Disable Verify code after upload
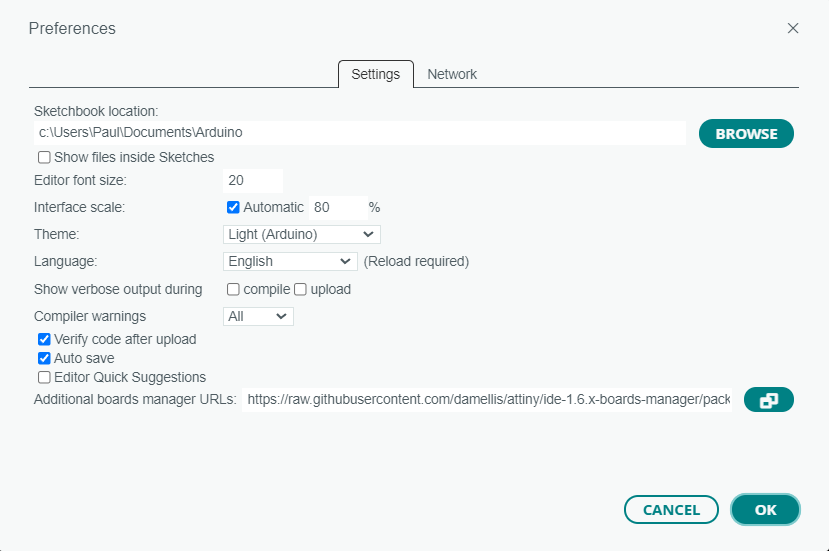The height and width of the screenshot is (551, 829). (x=44, y=339)
